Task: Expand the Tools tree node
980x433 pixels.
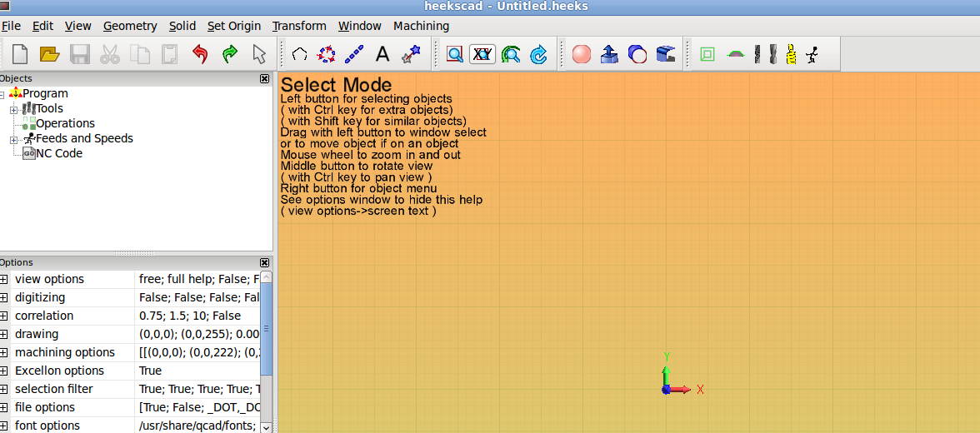Action: click(13, 109)
